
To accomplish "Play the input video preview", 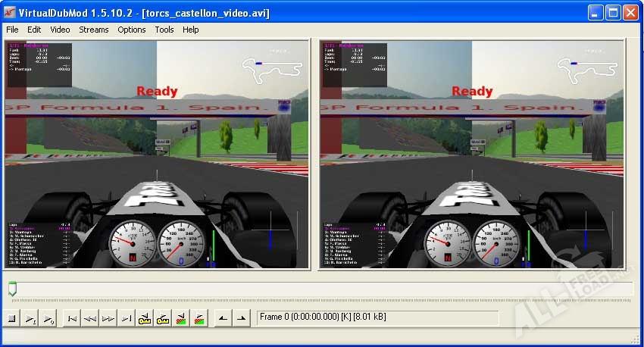I will click(x=30, y=318).
